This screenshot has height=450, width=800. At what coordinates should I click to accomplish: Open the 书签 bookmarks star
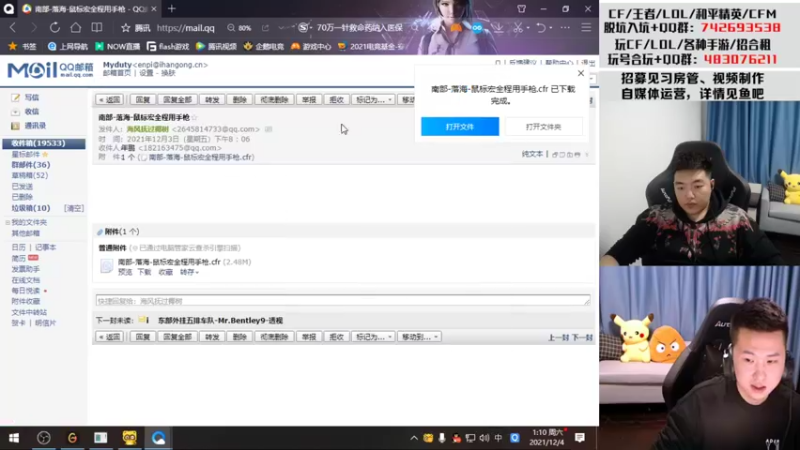13,46
